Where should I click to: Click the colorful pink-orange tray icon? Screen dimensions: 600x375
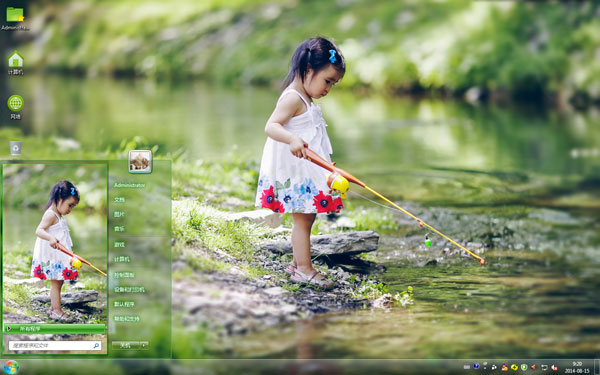pos(505,367)
